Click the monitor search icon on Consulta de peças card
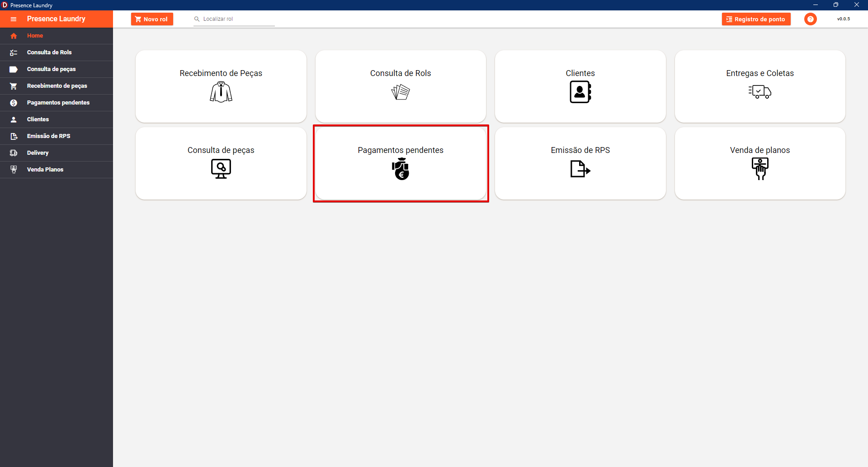Image resolution: width=868 pixels, height=467 pixels. [x=221, y=169]
